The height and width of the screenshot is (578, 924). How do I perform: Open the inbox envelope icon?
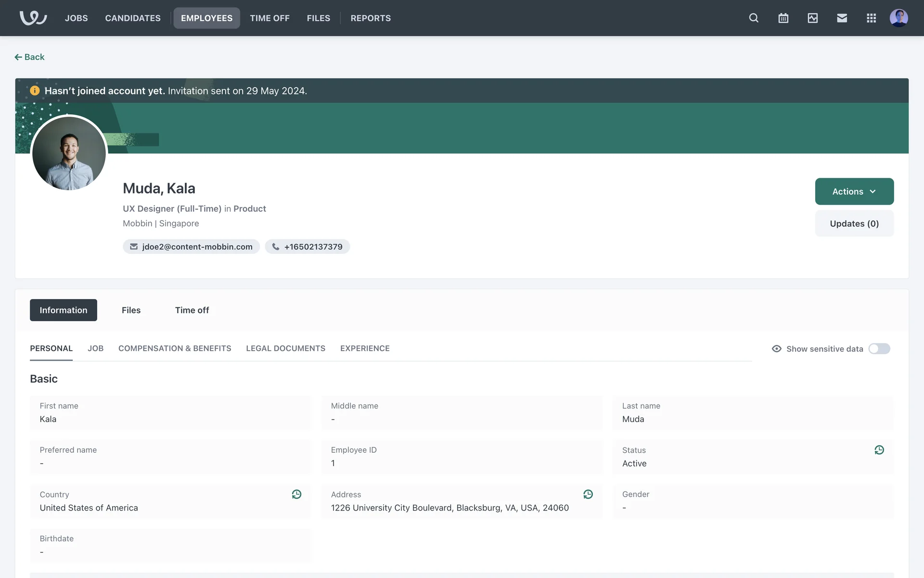pyautogui.click(x=842, y=18)
